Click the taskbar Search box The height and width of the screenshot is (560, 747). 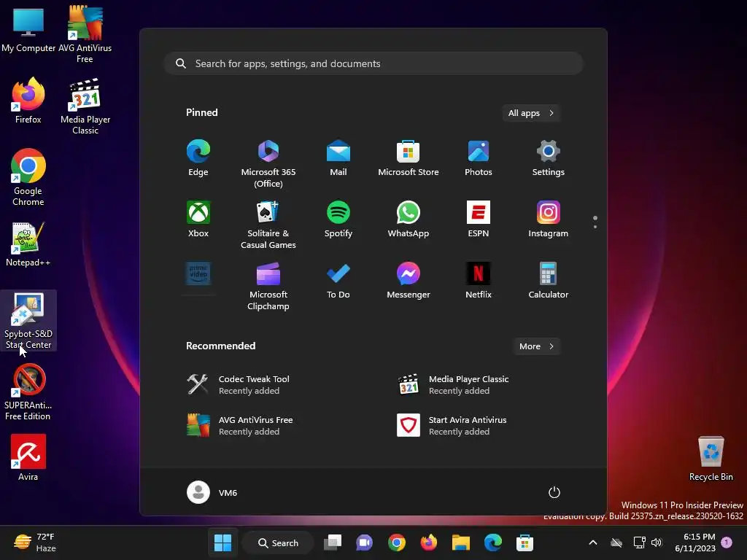tap(278, 542)
